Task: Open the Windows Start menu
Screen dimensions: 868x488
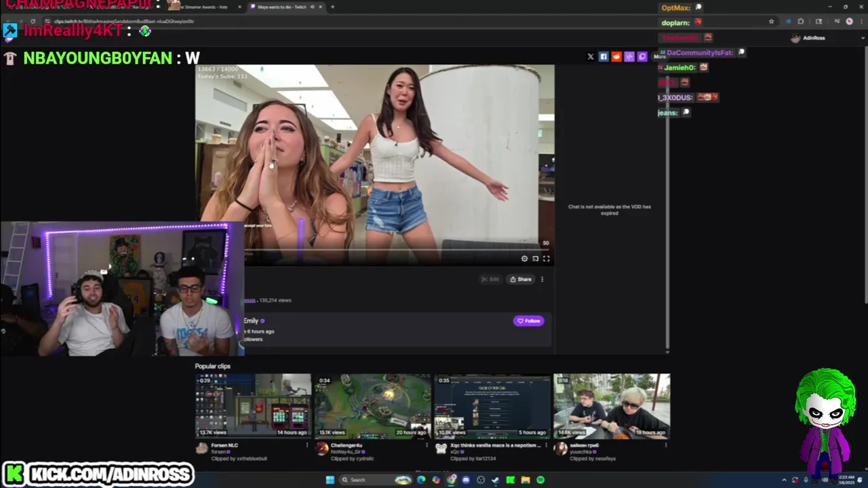Action: pyautogui.click(x=330, y=480)
